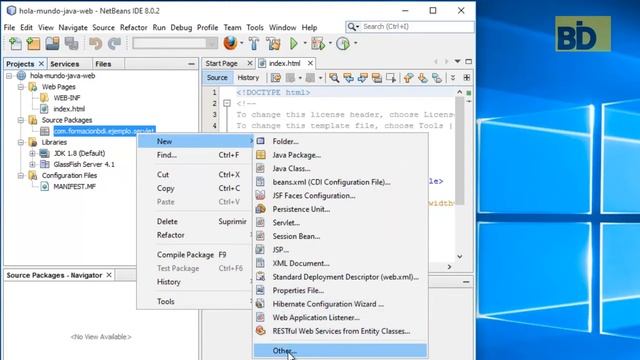Select Copy in context menu
Screen dimensions: 640x360
click(195, 188)
